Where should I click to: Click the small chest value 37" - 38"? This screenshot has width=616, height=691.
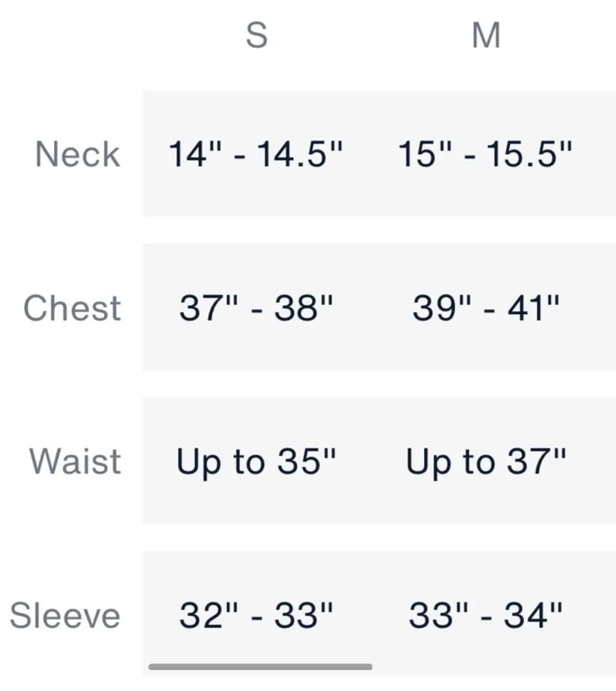point(256,307)
